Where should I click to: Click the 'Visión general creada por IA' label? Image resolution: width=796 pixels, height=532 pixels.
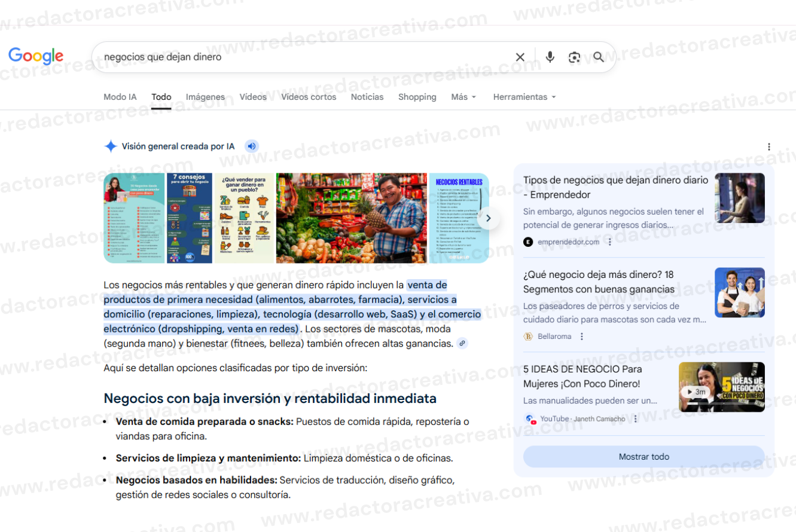click(178, 146)
